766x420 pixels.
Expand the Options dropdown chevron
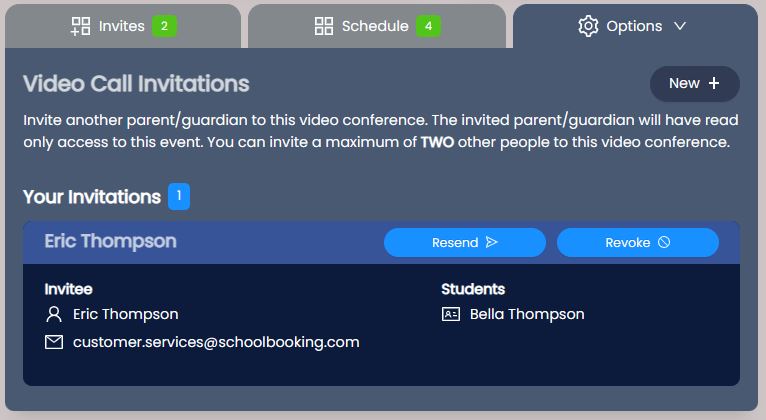tap(680, 26)
